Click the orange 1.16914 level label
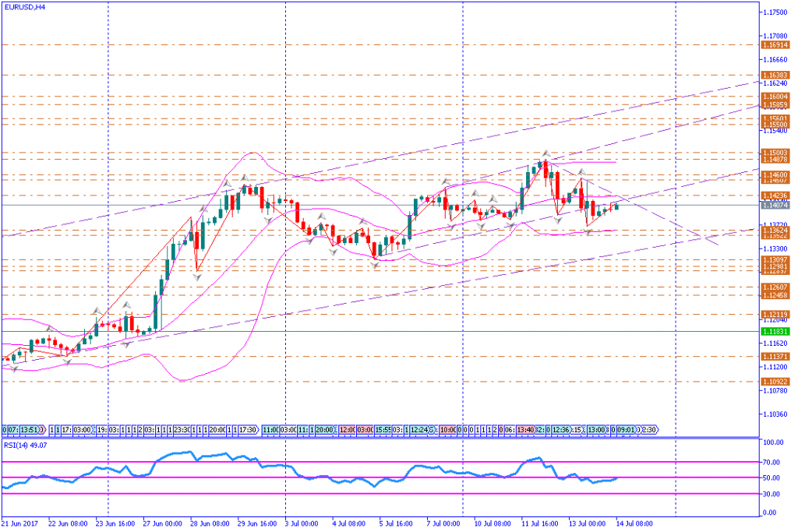Image resolution: width=798 pixels, height=532 pixels. tap(775, 45)
